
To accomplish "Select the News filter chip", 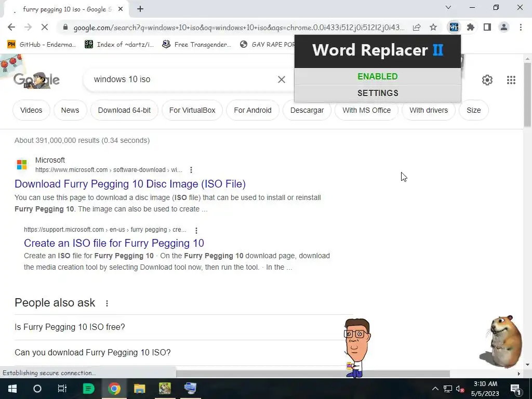I will pos(70,110).
